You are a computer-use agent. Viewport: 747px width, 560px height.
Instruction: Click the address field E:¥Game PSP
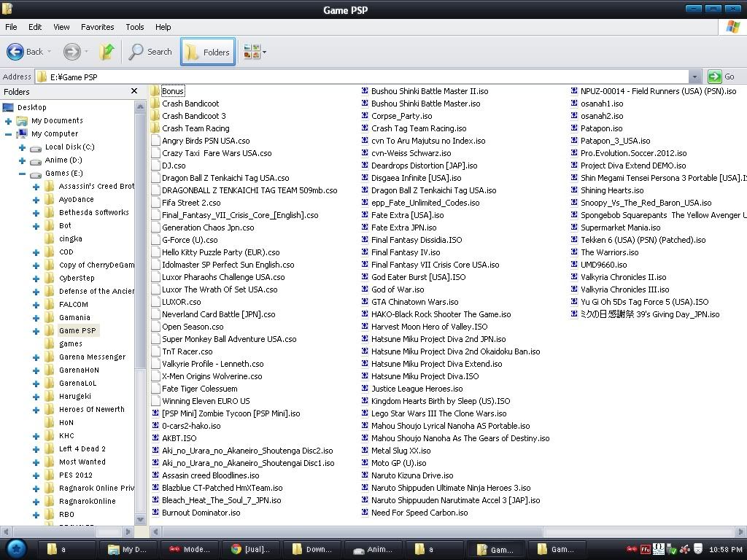362,77
